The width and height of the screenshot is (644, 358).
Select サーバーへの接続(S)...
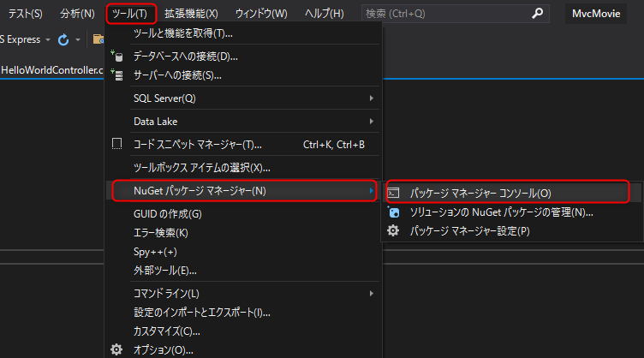(x=243, y=75)
